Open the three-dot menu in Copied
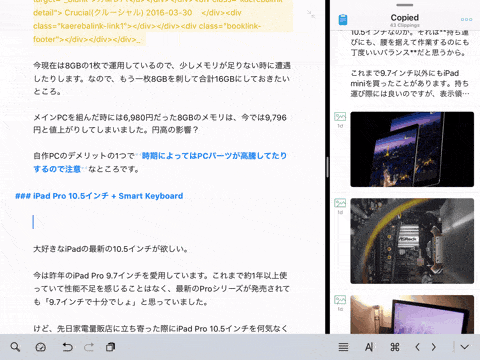The image size is (480, 360). coord(466,19)
